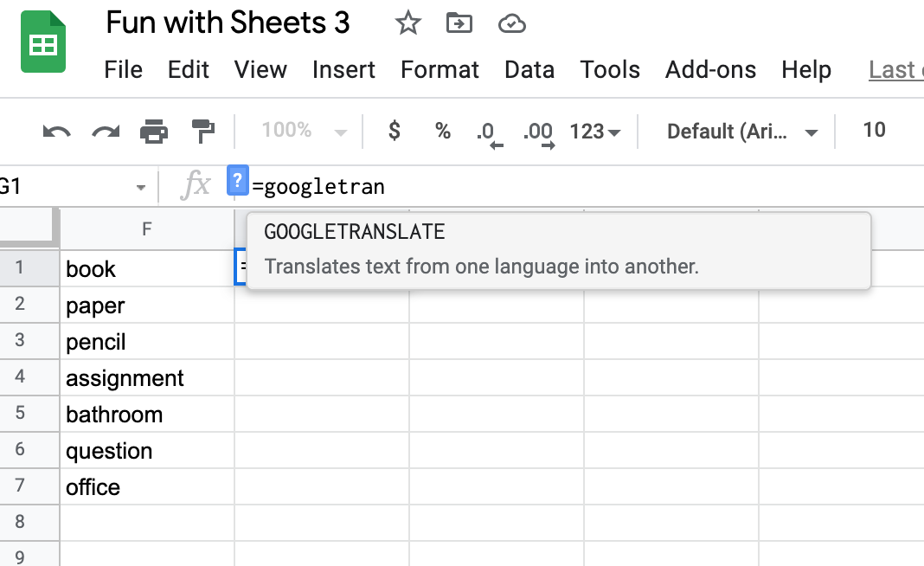
Task: Open the Default (Arial) font dropdown
Action: pos(742,132)
